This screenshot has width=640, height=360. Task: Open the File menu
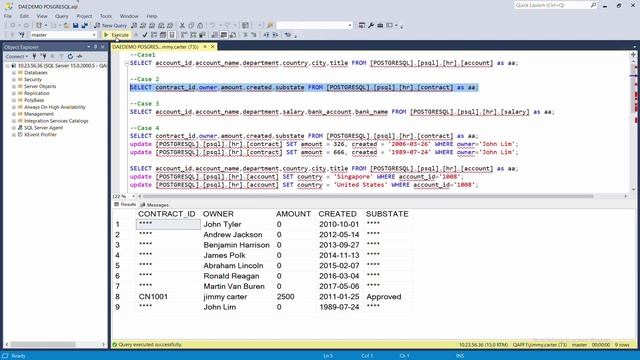[8, 16]
